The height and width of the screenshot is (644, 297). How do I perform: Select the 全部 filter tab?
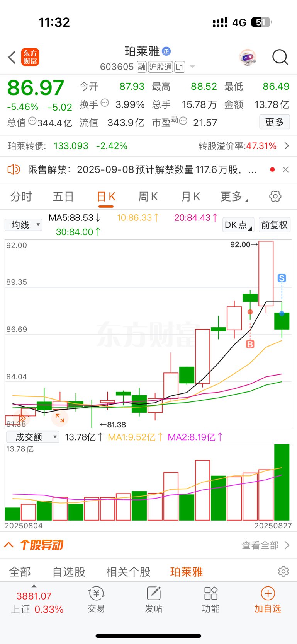[20, 572]
